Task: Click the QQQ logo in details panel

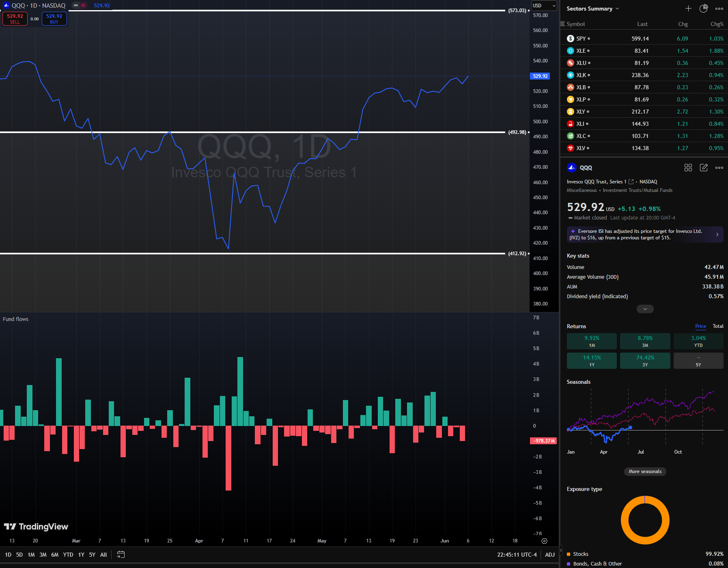Action: click(x=572, y=168)
